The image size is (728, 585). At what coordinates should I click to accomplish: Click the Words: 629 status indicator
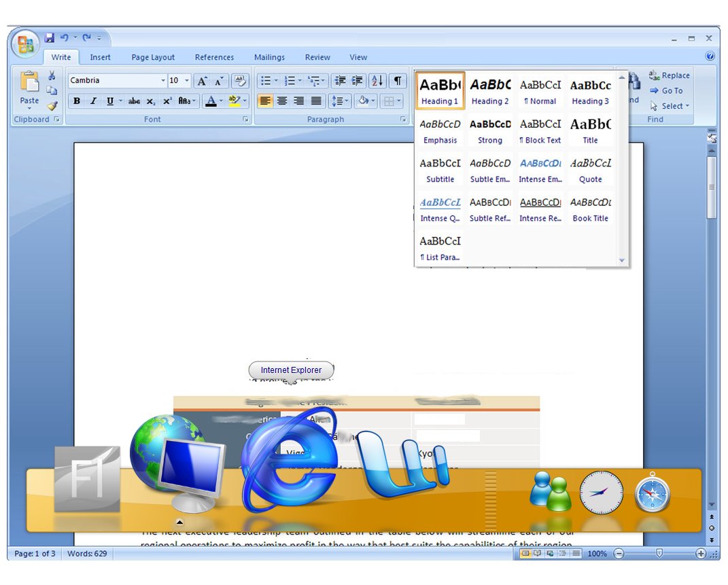[87, 554]
